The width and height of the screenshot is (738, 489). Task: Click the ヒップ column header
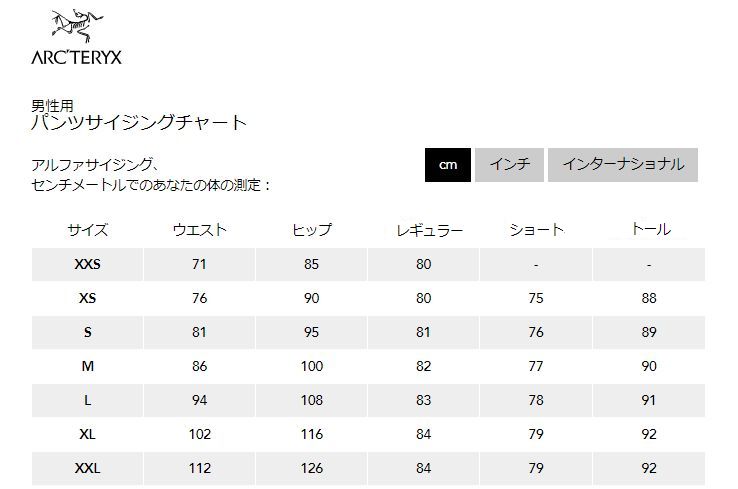click(x=312, y=230)
